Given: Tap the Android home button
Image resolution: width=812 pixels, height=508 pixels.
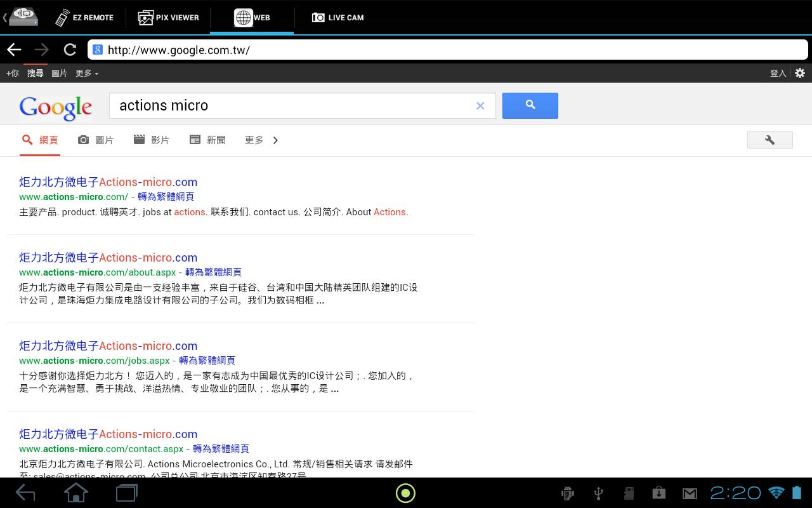Looking at the screenshot, I should click(75, 493).
